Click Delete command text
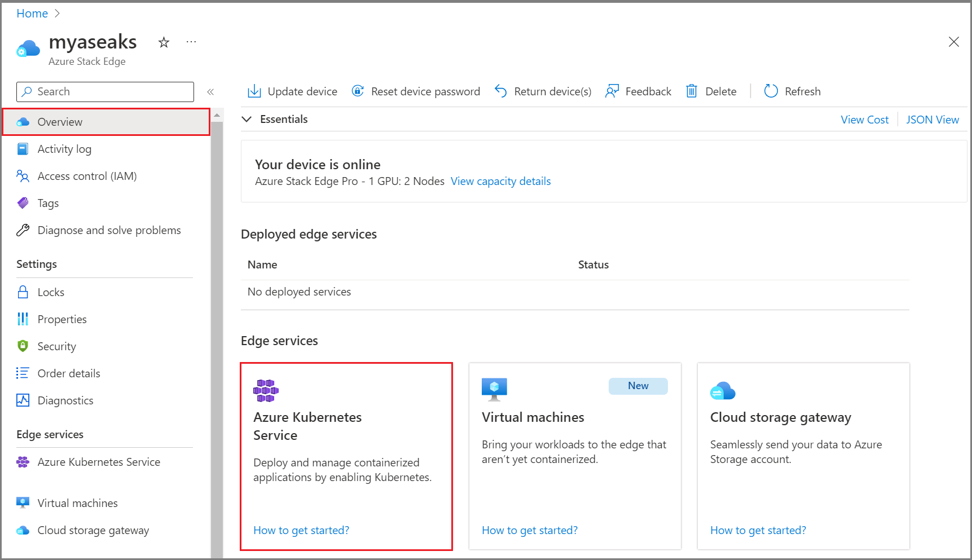The width and height of the screenshot is (972, 560). 721,91
